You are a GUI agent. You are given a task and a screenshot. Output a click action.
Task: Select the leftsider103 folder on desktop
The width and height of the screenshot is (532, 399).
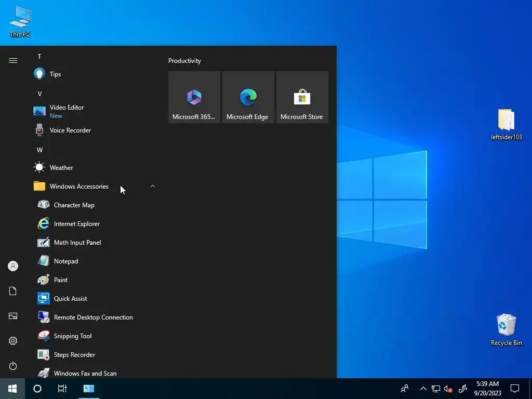tap(506, 125)
